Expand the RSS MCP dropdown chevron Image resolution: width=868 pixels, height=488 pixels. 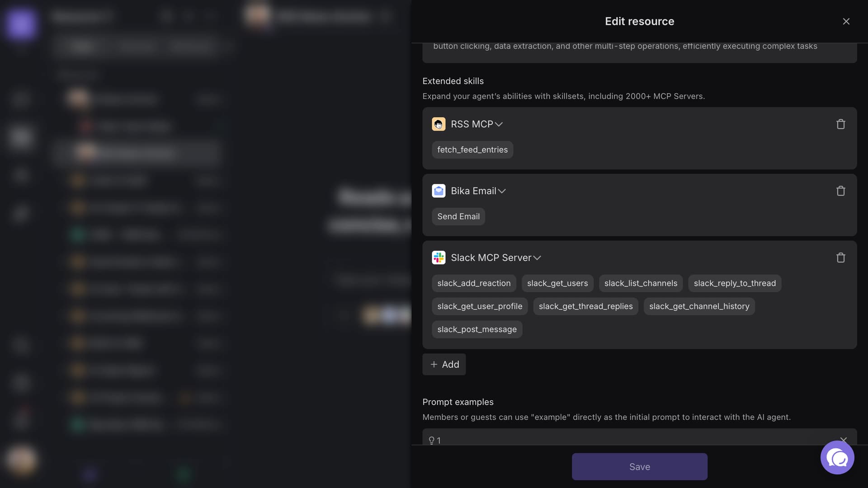click(499, 124)
